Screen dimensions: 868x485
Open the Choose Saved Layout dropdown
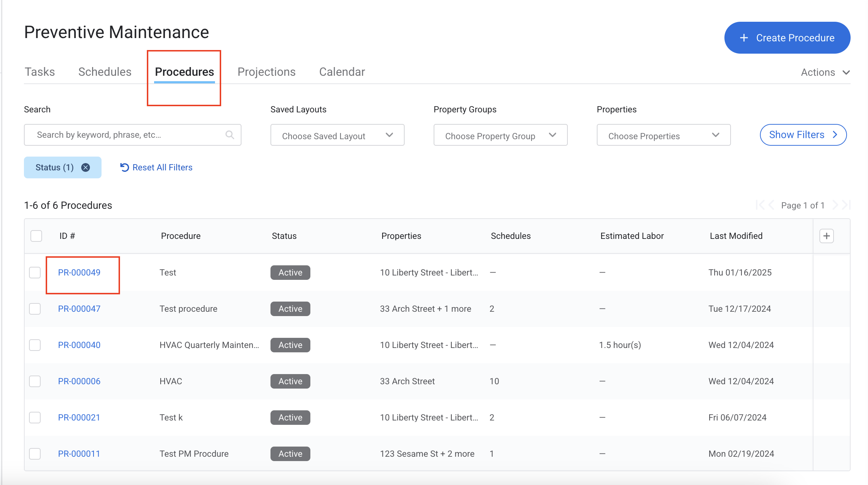point(337,135)
